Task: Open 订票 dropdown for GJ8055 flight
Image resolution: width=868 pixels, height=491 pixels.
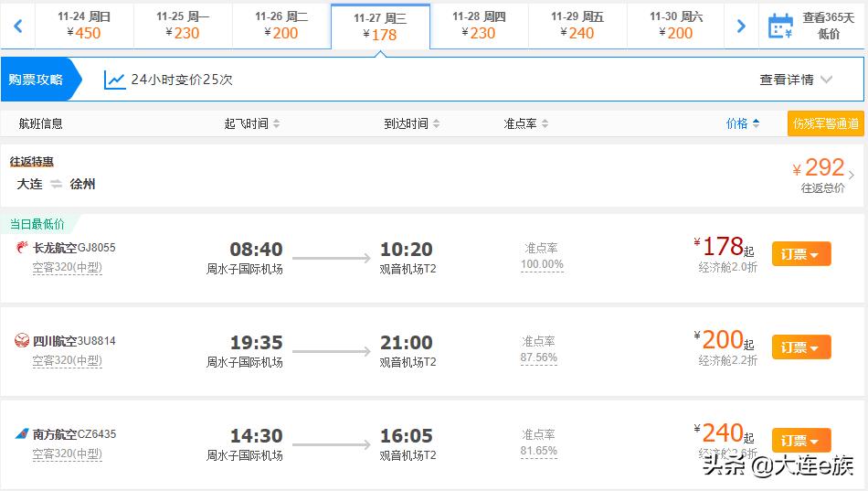Action: tap(801, 254)
